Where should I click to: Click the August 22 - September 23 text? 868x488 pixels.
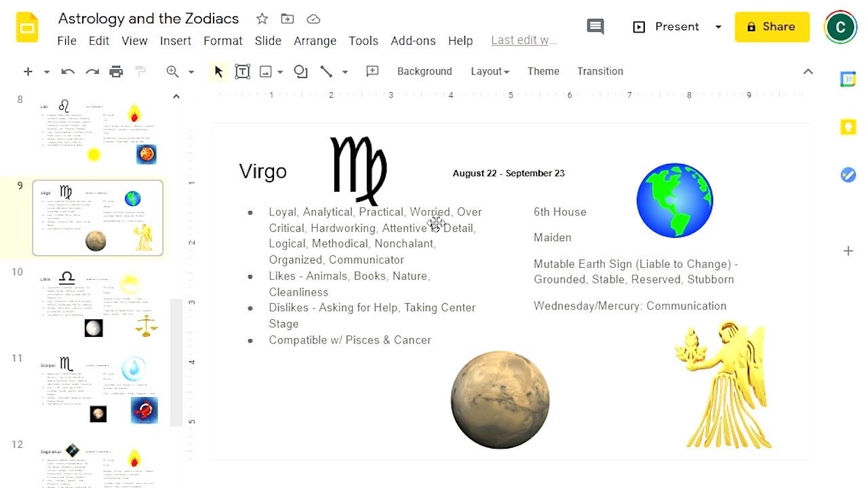(509, 174)
